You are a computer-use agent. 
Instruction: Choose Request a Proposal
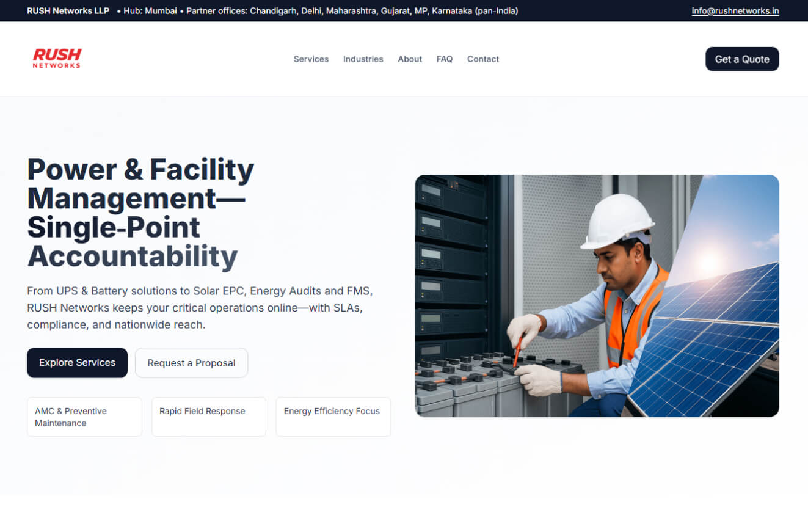191,363
